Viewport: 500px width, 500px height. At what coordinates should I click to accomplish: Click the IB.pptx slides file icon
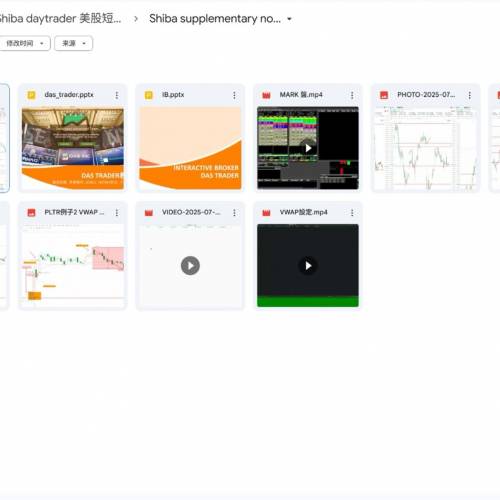149,95
